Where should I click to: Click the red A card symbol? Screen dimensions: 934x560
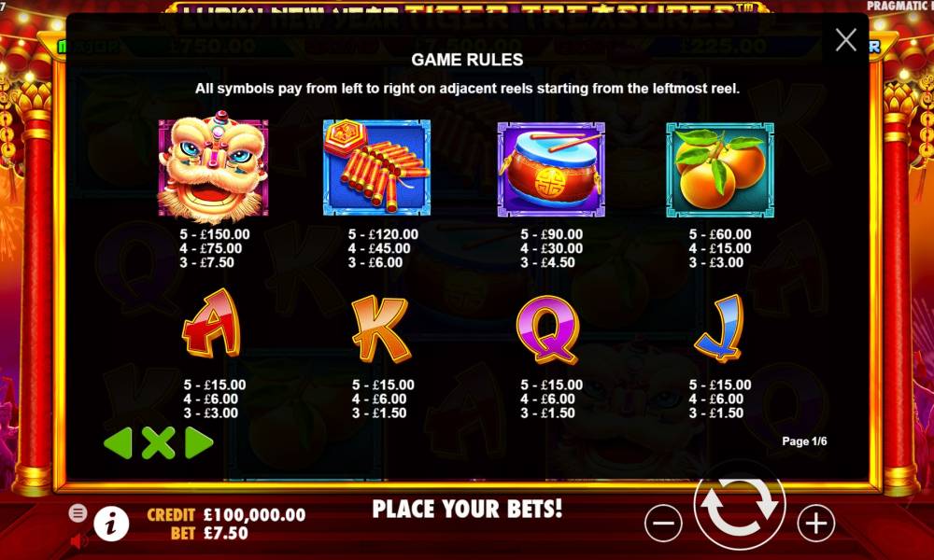coord(211,325)
